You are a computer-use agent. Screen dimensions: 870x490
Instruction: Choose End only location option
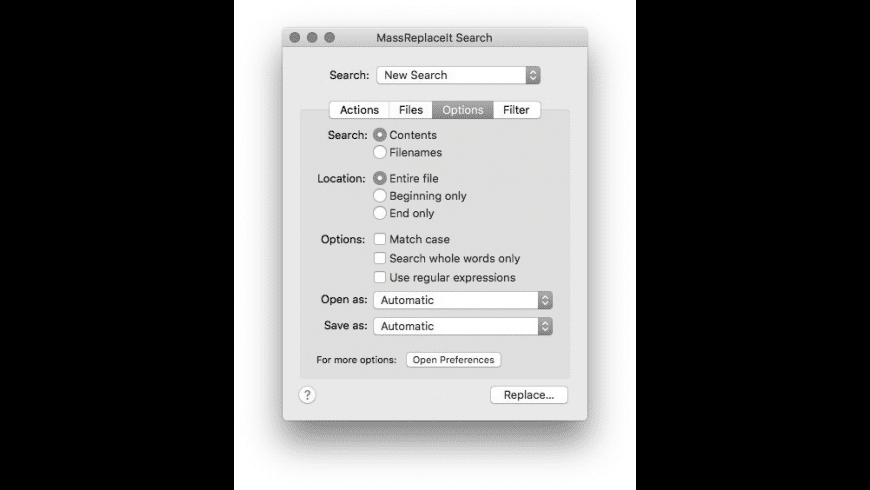coord(380,213)
